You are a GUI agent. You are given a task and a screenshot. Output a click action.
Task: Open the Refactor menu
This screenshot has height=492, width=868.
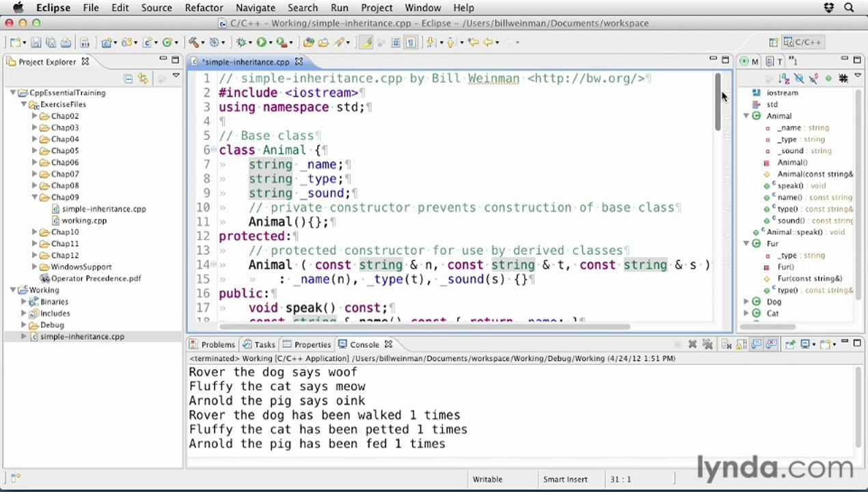pyautogui.click(x=204, y=8)
